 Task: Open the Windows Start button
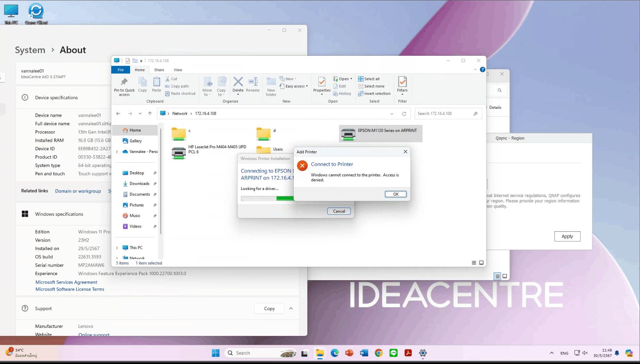pos(216,353)
